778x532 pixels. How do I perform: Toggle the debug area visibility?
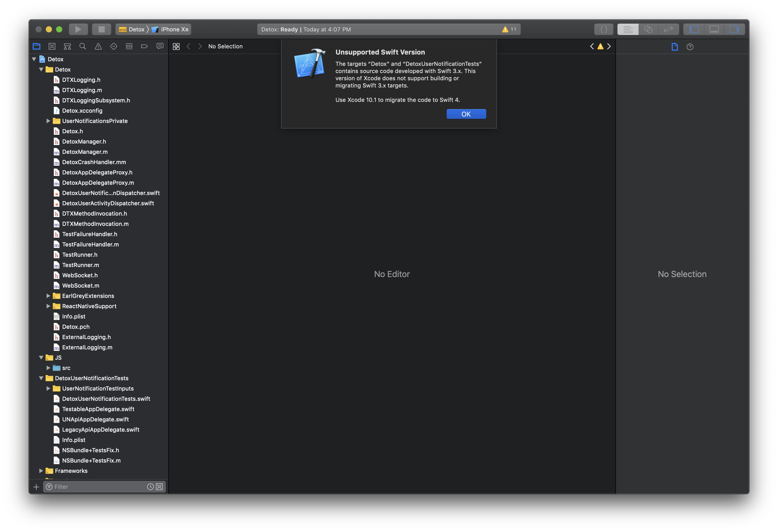pos(714,29)
